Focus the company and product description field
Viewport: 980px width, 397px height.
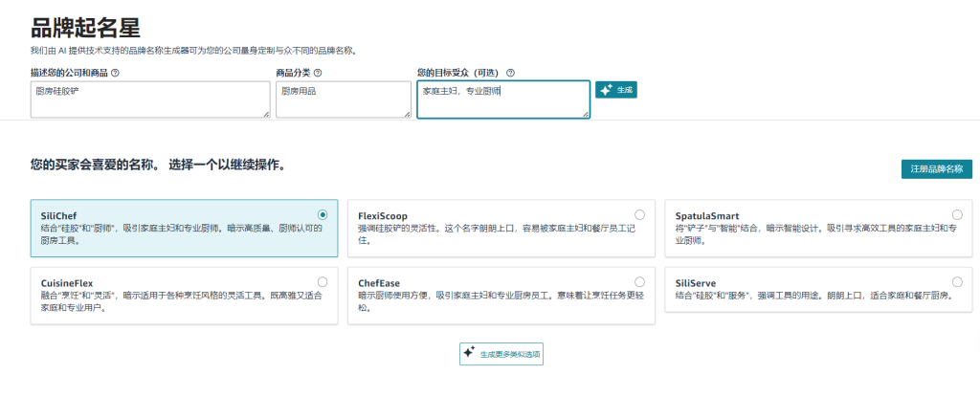tap(149, 99)
